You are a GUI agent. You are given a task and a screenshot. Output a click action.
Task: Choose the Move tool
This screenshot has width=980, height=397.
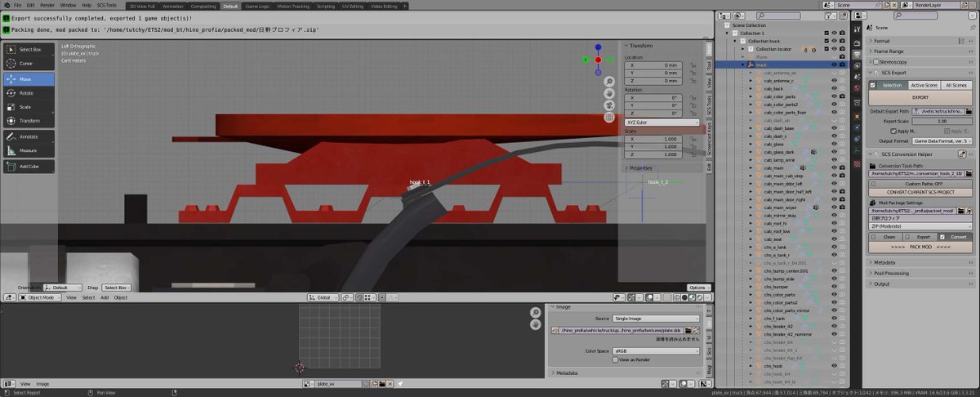(29, 79)
